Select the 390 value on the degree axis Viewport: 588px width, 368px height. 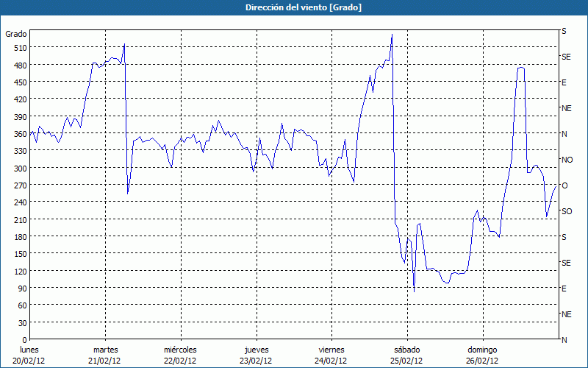20,117
